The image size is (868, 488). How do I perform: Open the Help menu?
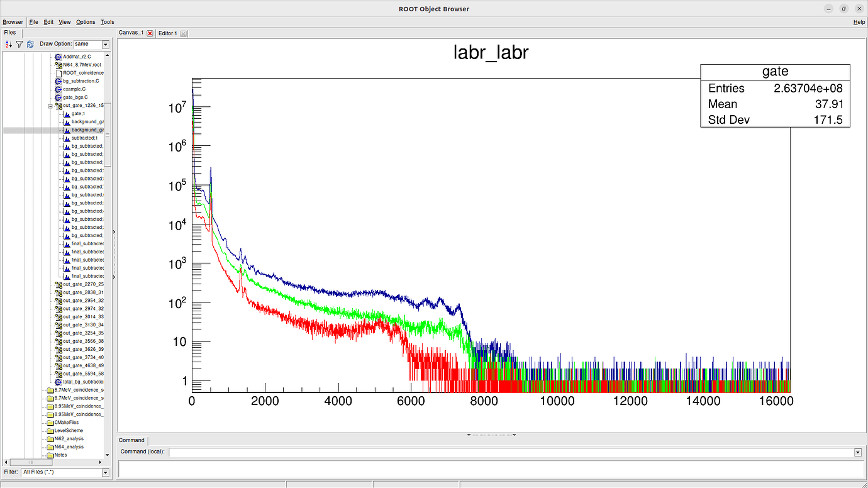(x=859, y=22)
